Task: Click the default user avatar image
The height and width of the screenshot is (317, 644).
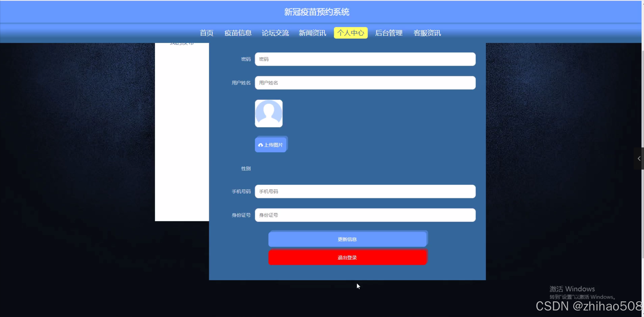Action: pyautogui.click(x=269, y=113)
